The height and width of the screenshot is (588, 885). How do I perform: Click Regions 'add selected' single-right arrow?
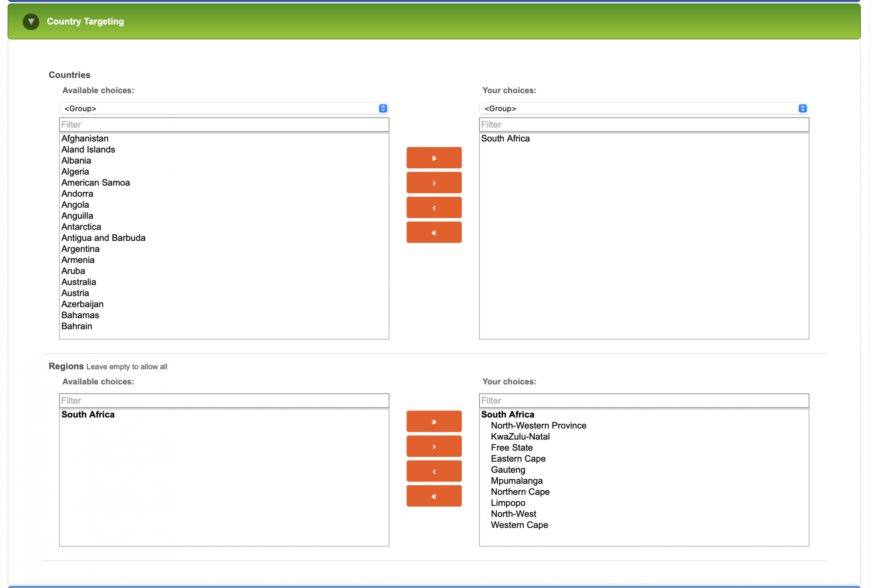[x=434, y=446]
